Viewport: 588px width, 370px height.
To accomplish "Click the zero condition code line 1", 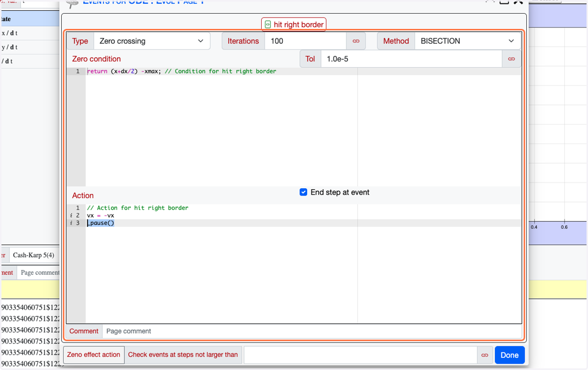I will click(181, 72).
